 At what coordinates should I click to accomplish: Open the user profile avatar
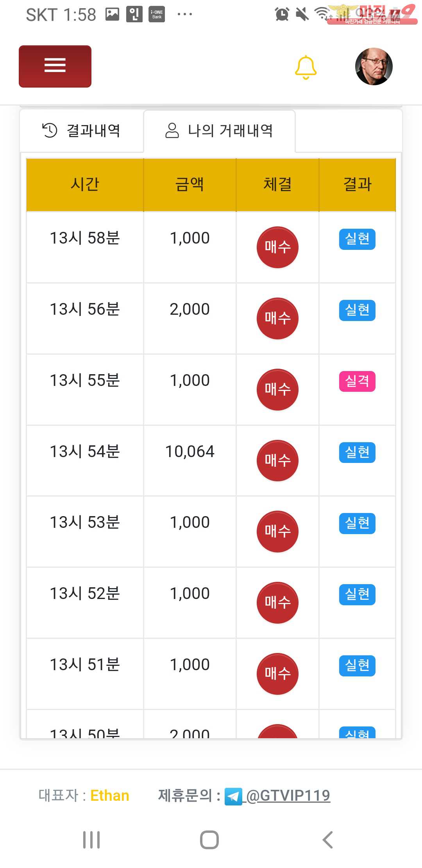click(374, 66)
